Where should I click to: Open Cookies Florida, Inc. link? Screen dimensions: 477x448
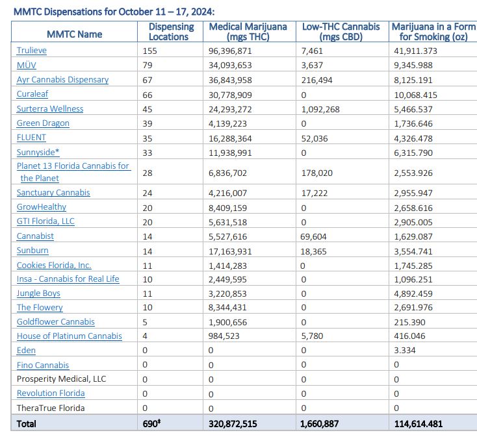[x=54, y=265]
